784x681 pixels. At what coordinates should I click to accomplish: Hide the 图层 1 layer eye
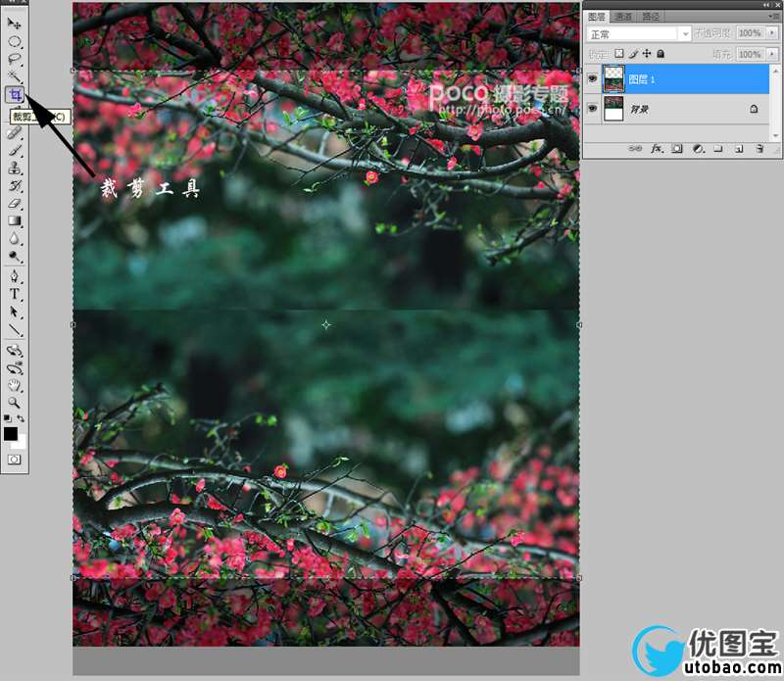click(x=593, y=78)
